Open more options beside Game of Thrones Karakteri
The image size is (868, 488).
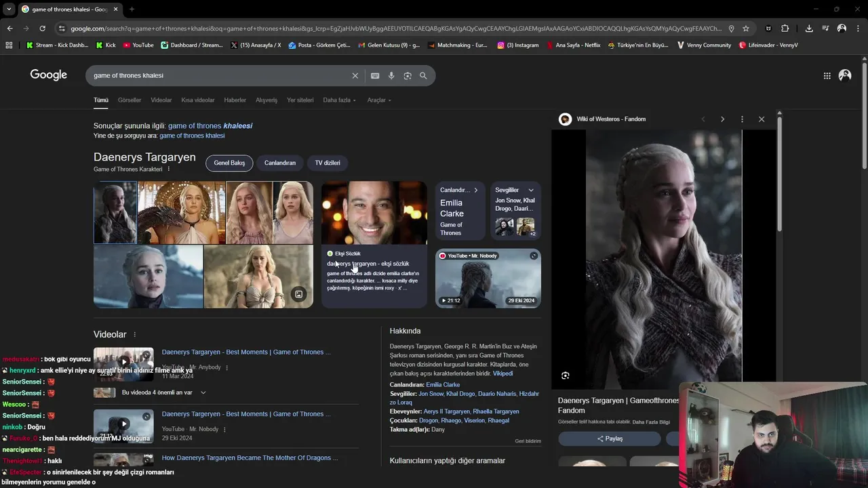pos(169,169)
